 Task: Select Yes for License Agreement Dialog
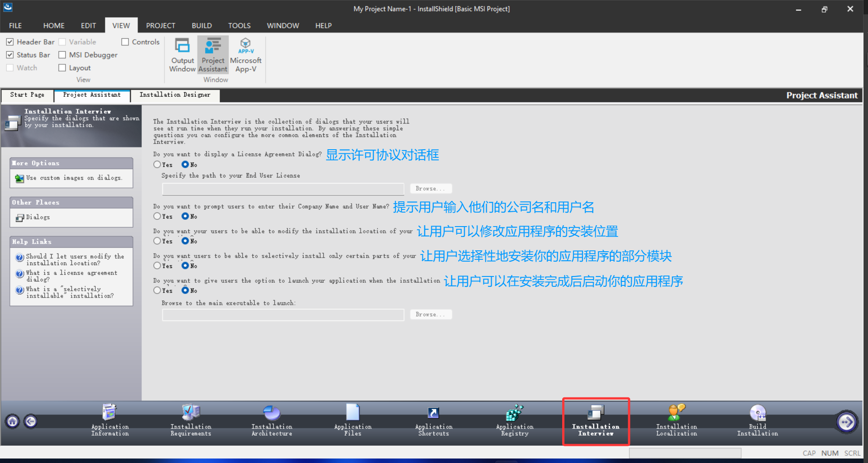[x=157, y=165]
